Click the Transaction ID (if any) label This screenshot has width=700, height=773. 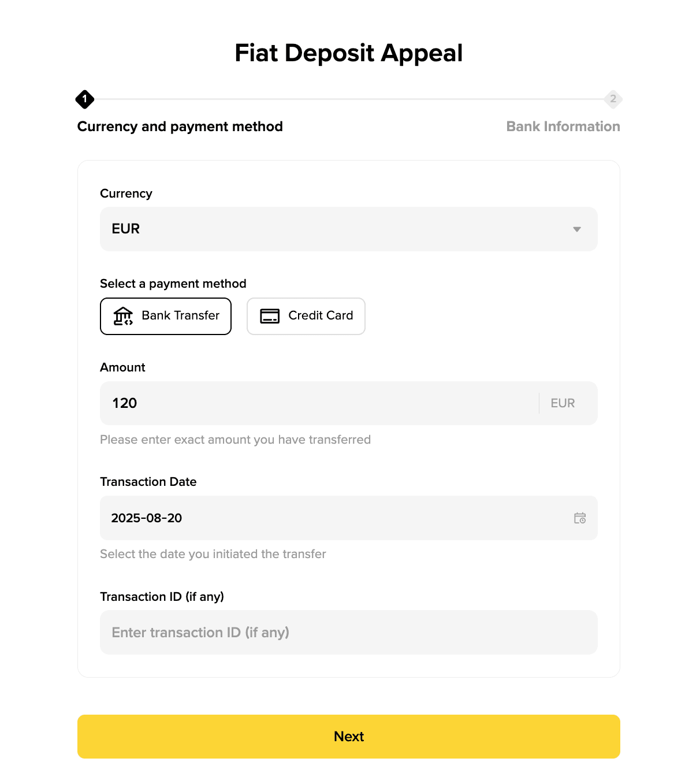[162, 597]
